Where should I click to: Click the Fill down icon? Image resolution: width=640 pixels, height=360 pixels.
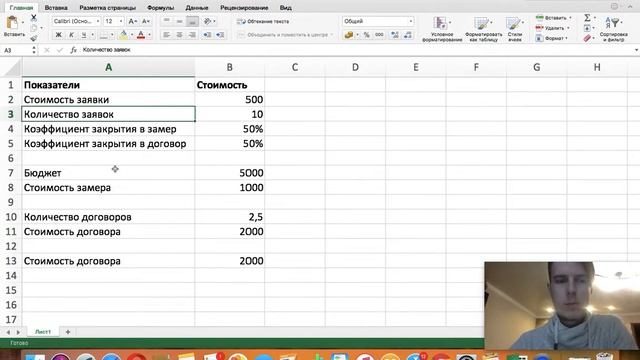point(587,28)
